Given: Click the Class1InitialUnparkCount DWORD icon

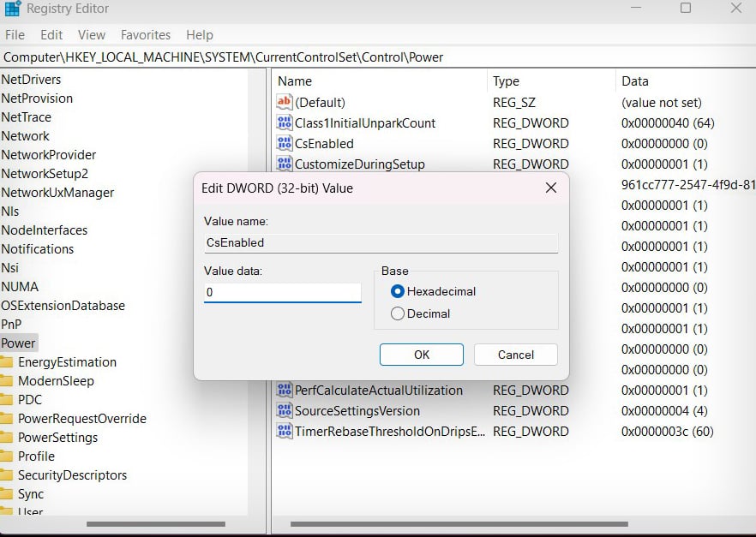Looking at the screenshot, I should click(284, 122).
